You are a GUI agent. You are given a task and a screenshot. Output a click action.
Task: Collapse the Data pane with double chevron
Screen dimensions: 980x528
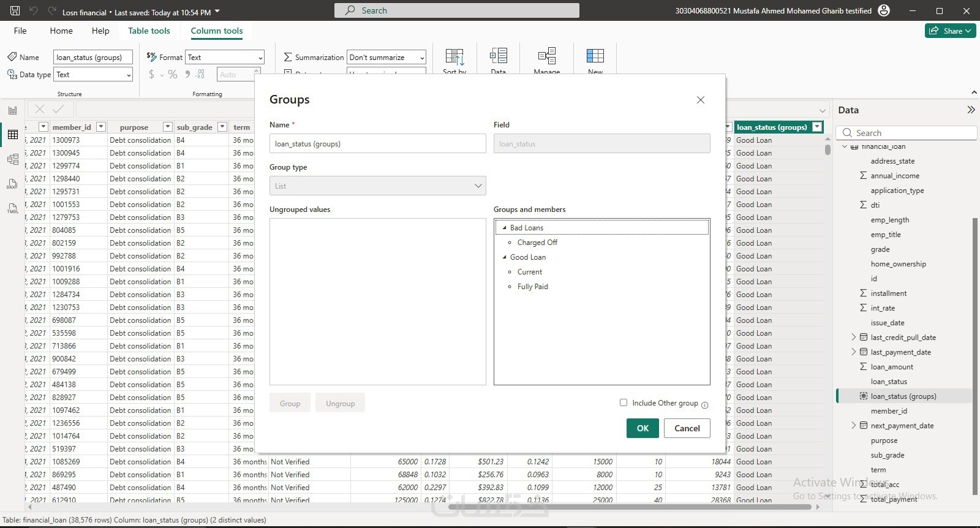[971, 110]
